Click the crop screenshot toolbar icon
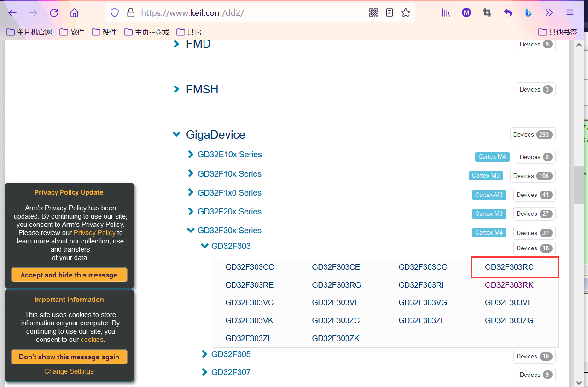The image size is (588, 387). 487,12
